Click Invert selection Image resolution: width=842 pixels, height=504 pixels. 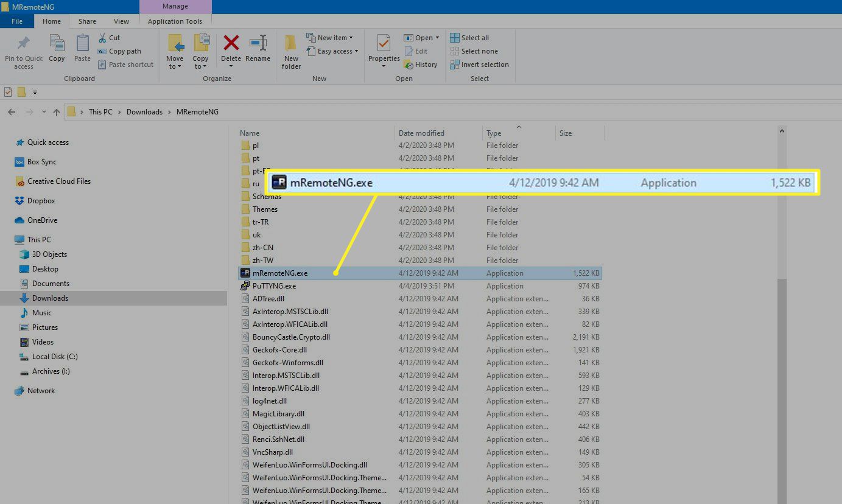click(x=479, y=65)
